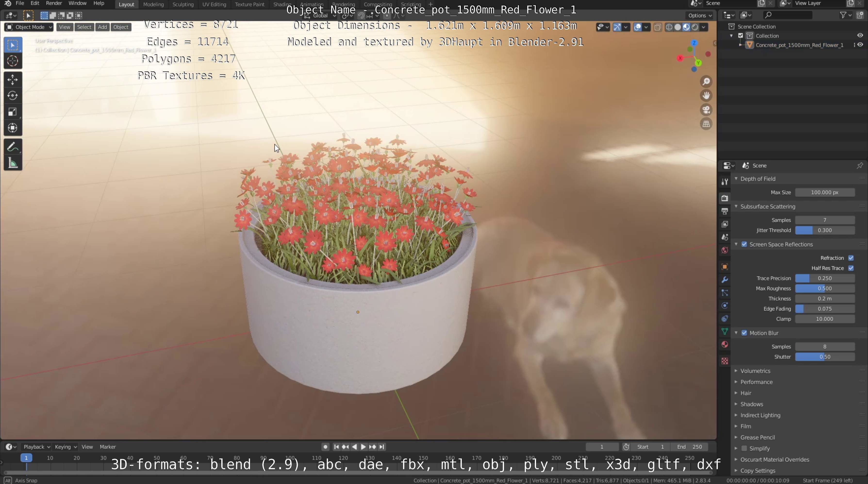
Task: Toggle the camera view icon
Action: (x=706, y=110)
